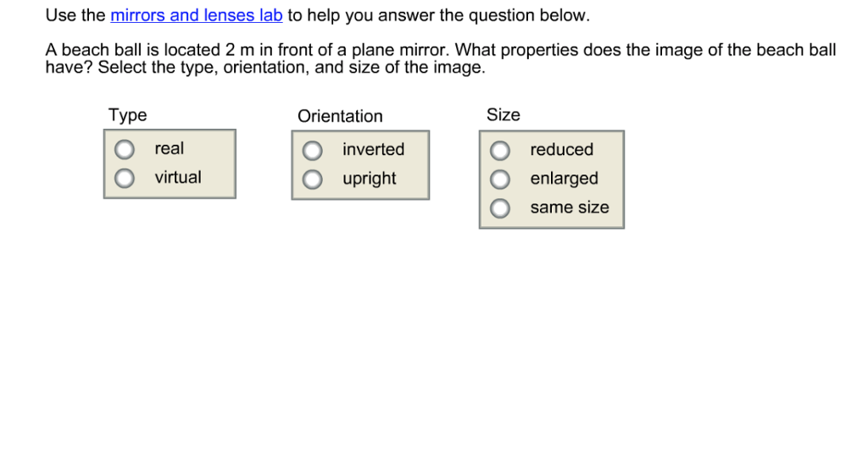Click the "virtual" option label text

click(x=178, y=178)
